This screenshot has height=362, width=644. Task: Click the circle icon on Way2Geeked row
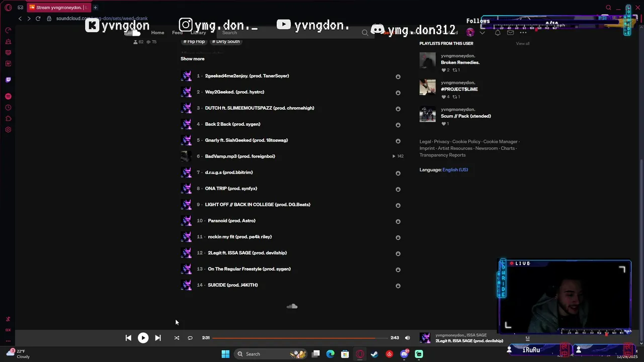click(x=398, y=93)
